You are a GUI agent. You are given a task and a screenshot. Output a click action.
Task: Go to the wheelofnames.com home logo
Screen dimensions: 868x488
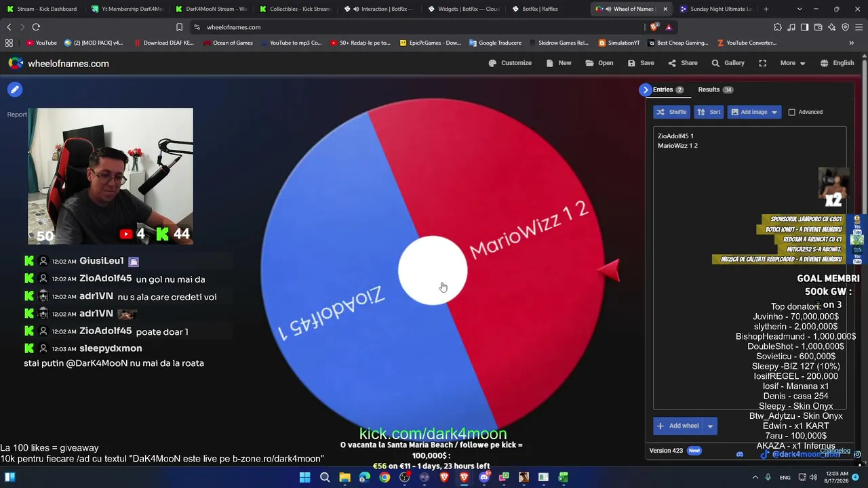coord(58,63)
